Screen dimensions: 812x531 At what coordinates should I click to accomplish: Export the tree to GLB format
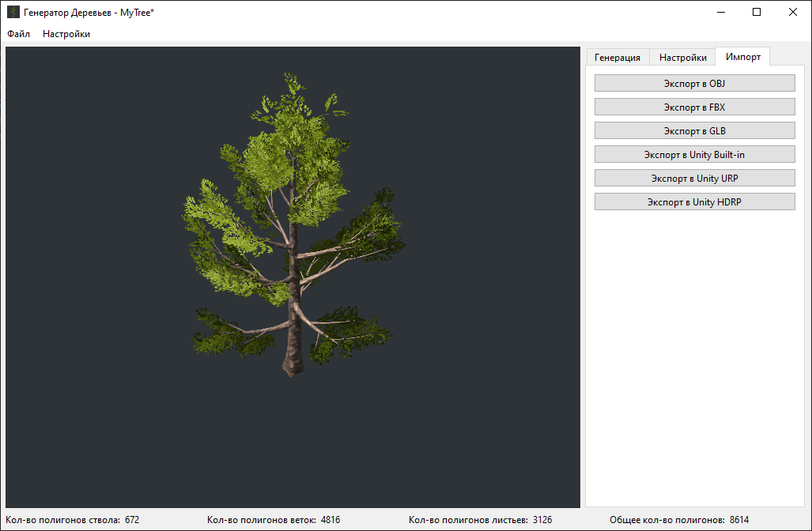click(x=694, y=131)
